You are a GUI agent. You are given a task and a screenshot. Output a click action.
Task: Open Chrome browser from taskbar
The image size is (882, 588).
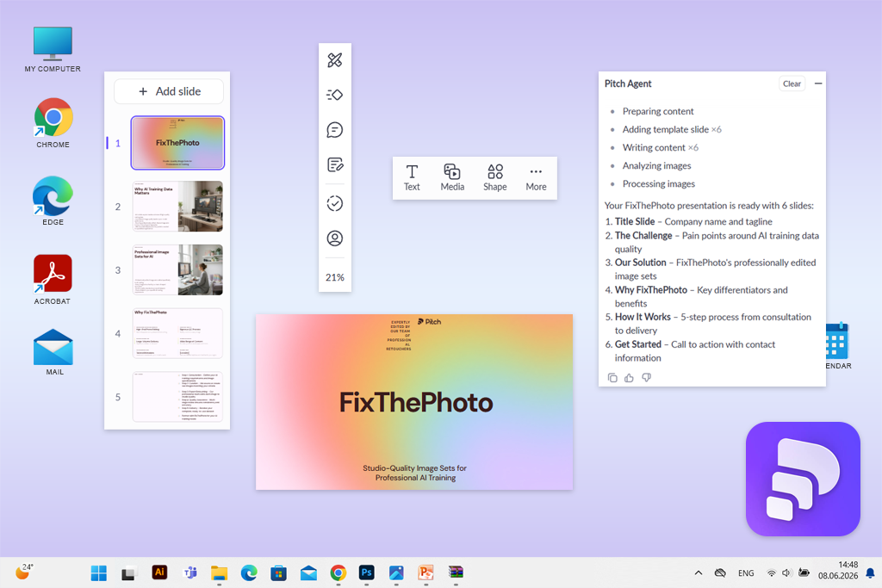338,573
